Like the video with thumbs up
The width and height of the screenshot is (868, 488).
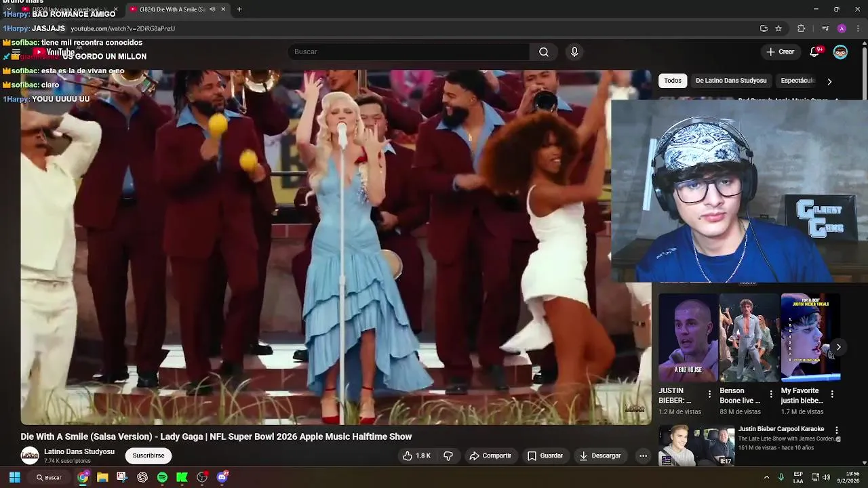click(408, 456)
